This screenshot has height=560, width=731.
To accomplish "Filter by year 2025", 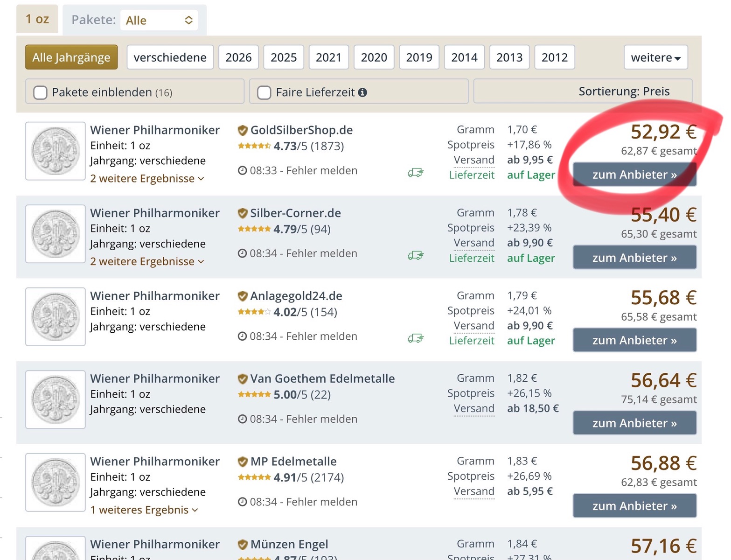I will click(x=284, y=57).
